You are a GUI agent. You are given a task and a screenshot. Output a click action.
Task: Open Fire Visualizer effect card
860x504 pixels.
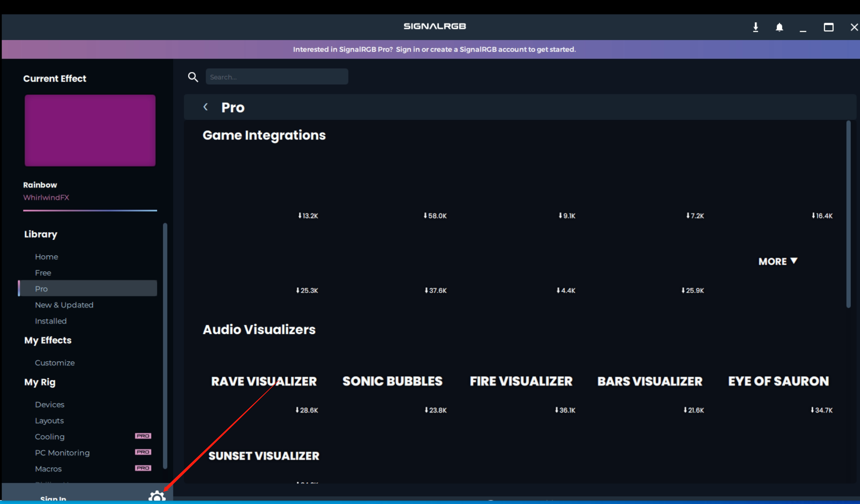coord(521,381)
